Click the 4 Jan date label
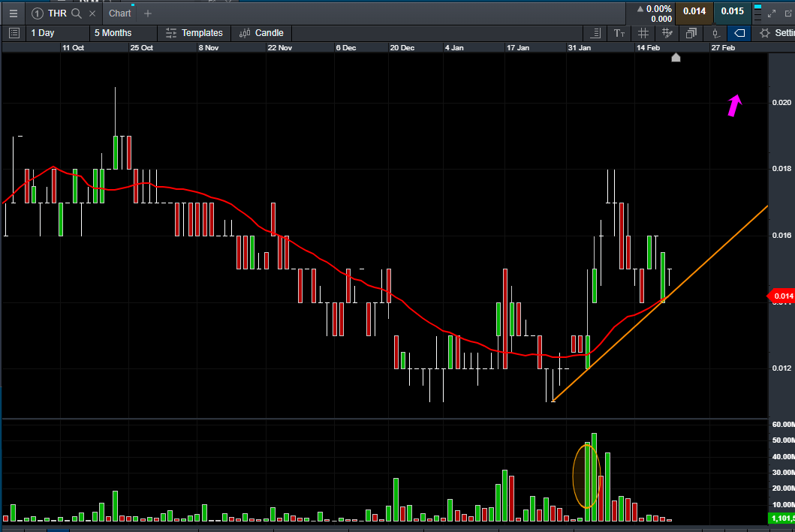The height and width of the screenshot is (532, 795). [454, 47]
